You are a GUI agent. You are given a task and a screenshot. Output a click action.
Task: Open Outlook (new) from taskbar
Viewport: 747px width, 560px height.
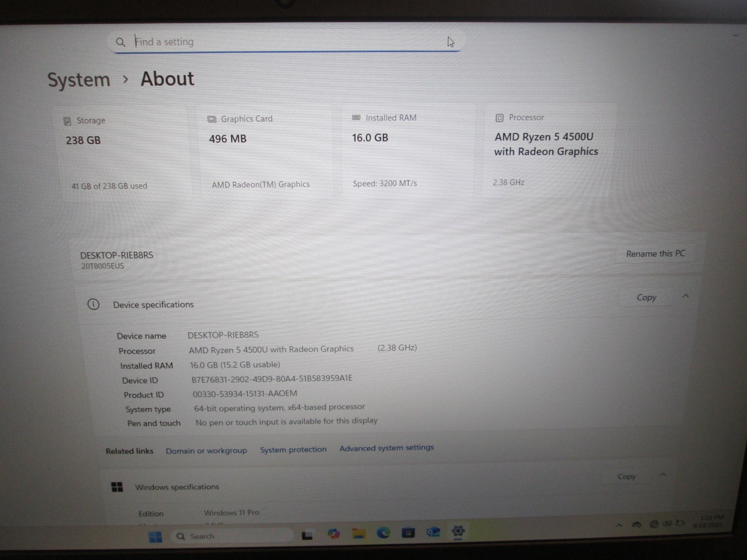433,532
